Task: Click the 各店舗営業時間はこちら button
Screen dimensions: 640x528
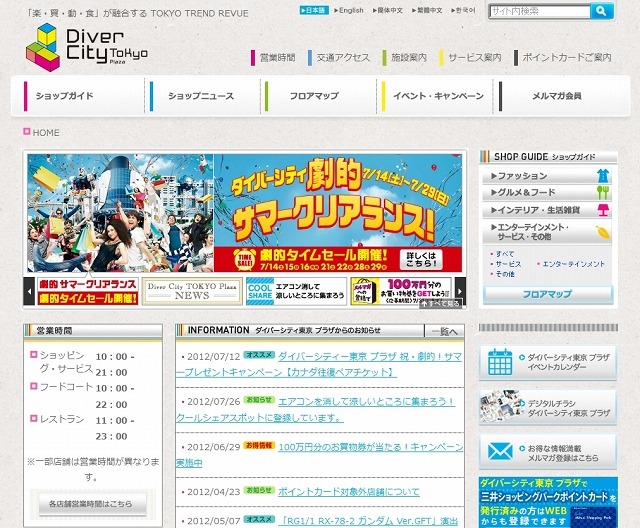Action: pyautogui.click(x=92, y=504)
